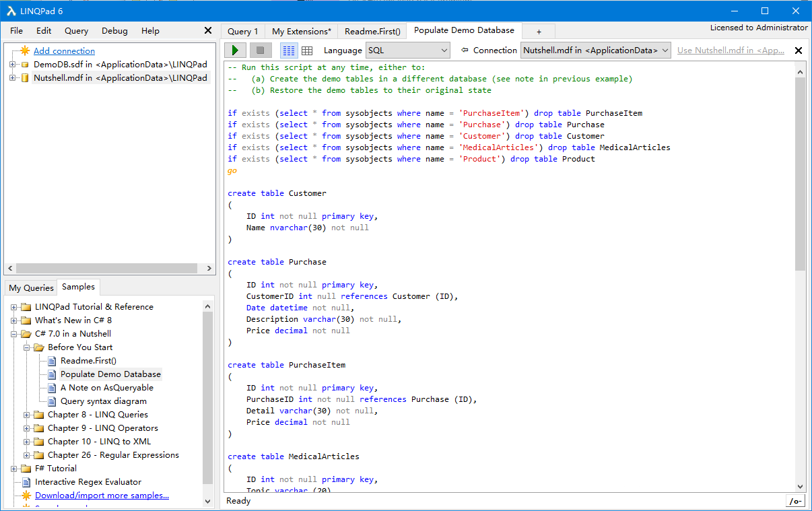Select the Populate Demo Database tab

pos(464,30)
